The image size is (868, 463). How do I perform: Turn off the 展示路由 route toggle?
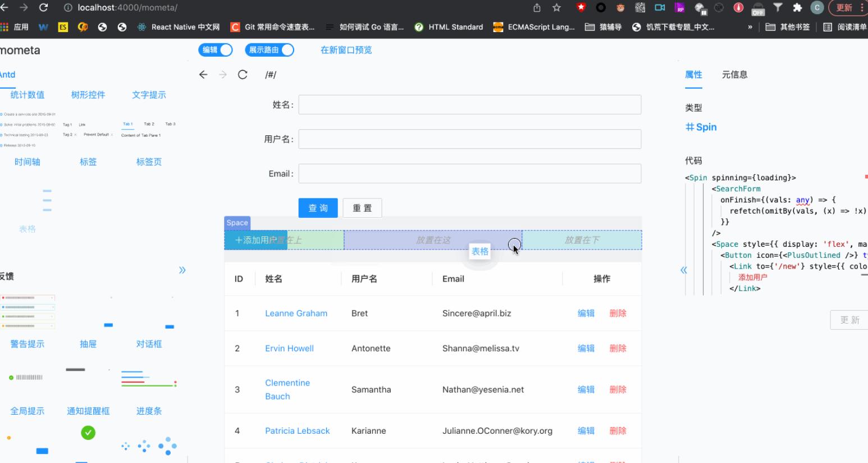269,50
